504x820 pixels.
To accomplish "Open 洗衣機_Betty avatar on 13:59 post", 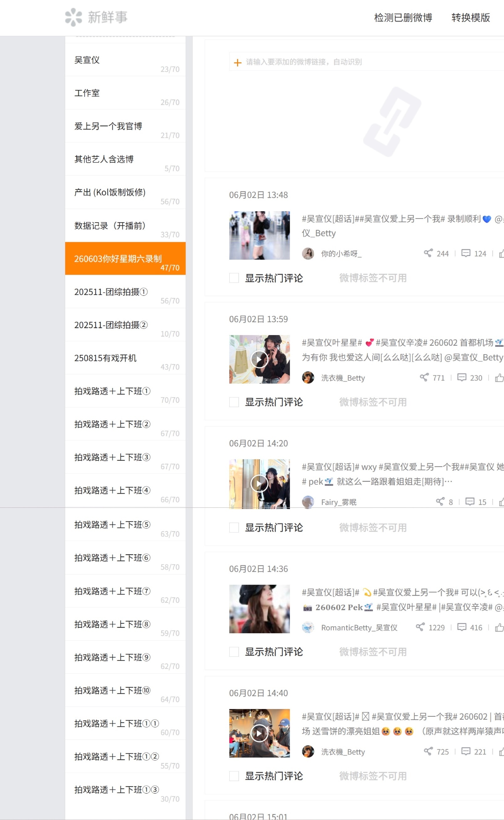I will coord(308,378).
